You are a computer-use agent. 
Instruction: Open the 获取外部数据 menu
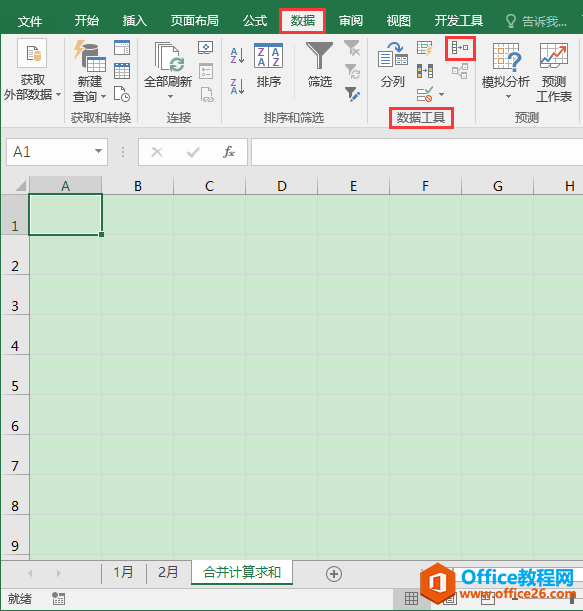tap(32, 70)
